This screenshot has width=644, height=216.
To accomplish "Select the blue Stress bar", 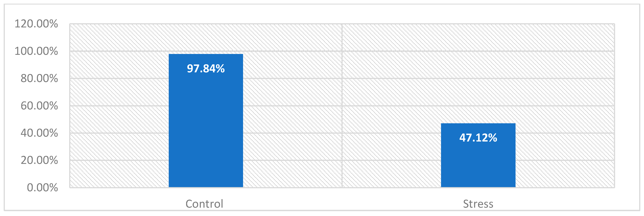I will click(x=478, y=155).
